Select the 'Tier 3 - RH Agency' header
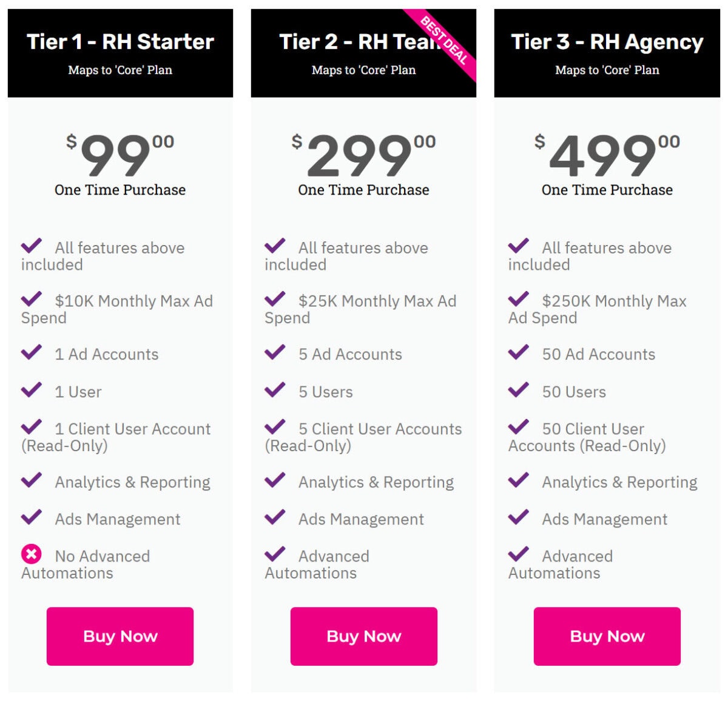728x701 pixels. (606, 42)
